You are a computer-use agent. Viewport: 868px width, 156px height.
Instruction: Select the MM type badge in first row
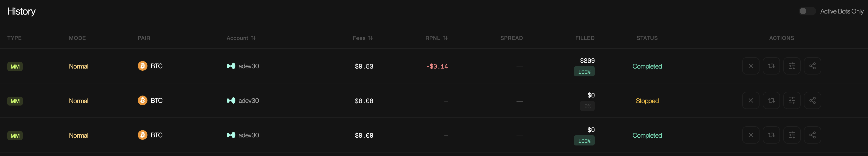click(x=15, y=67)
